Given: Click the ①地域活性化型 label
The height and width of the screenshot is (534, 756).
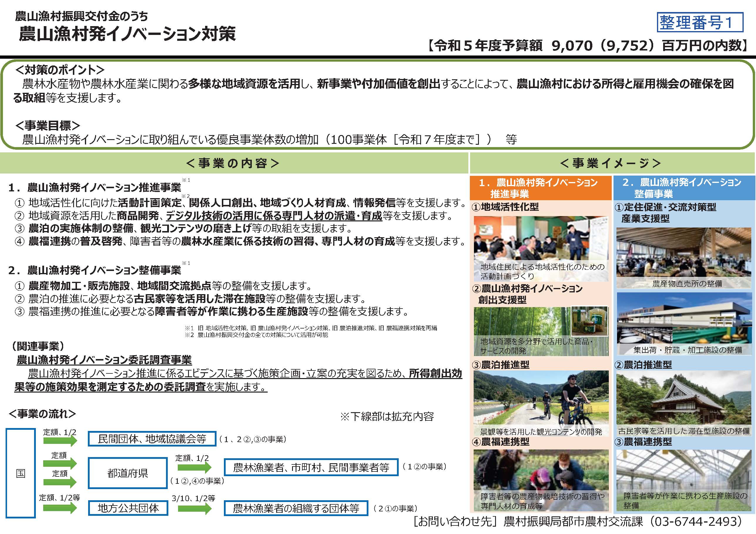Looking at the screenshot, I should pos(505,207).
